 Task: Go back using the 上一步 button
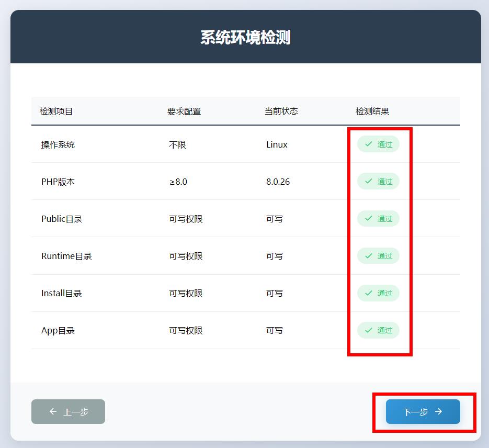click(x=68, y=412)
